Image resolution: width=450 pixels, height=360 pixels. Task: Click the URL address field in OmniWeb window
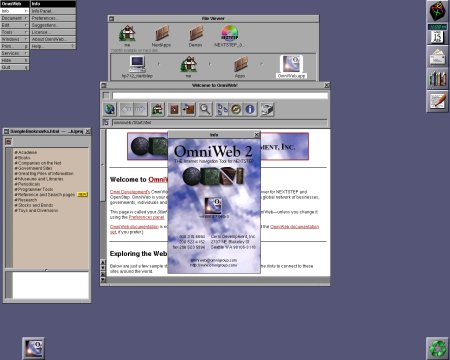(220, 123)
